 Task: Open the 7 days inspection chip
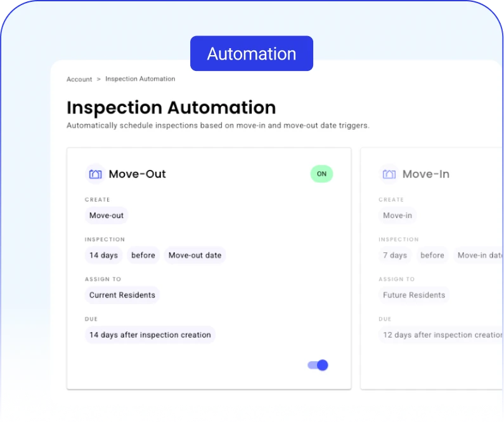pyautogui.click(x=395, y=255)
